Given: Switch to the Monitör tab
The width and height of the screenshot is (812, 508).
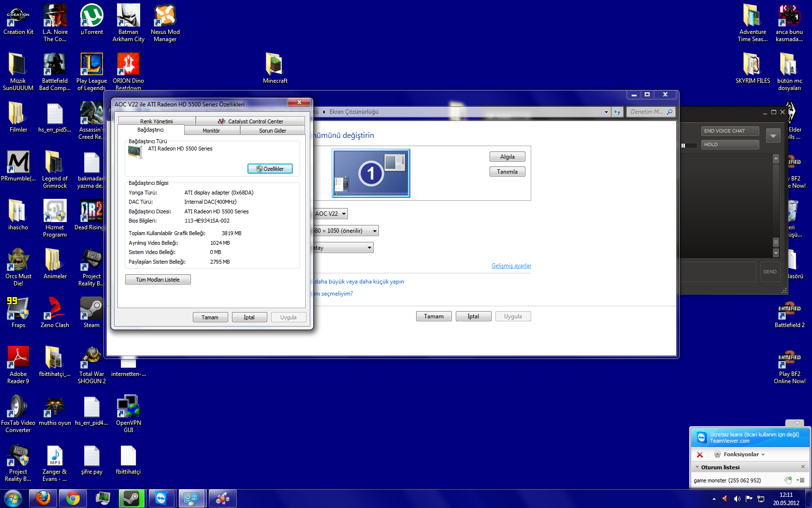Looking at the screenshot, I should tap(211, 131).
